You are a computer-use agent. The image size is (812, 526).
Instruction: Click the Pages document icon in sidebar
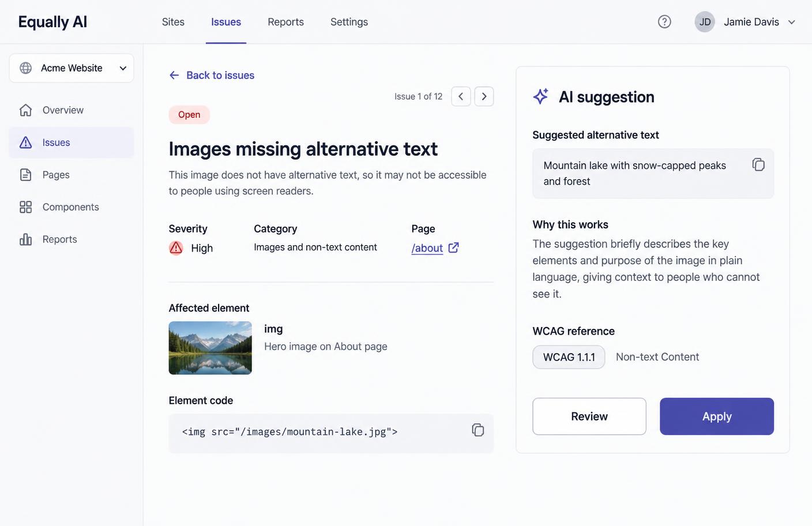coord(26,175)
